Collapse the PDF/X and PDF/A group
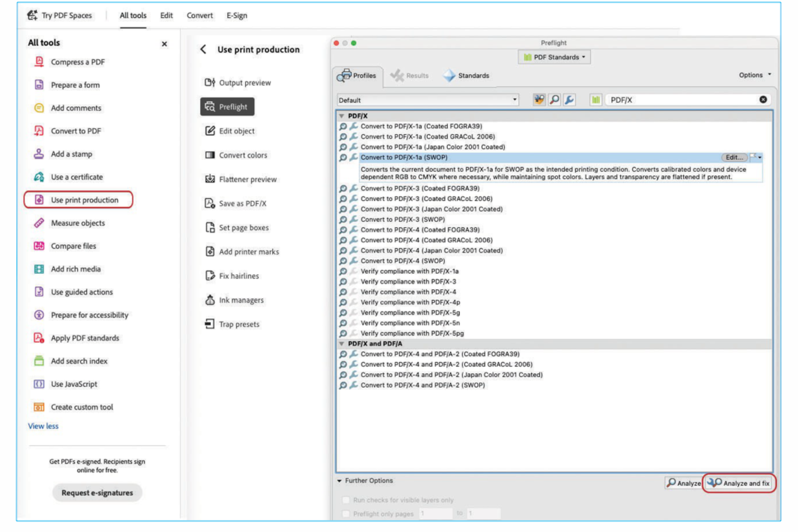 tap(342, 344)
